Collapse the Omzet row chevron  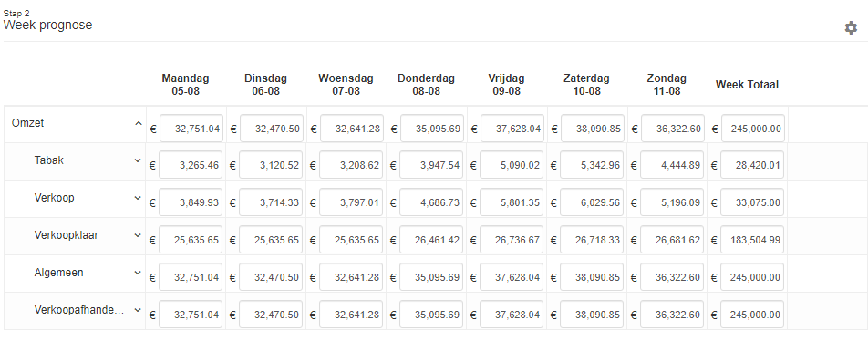tap(139, 123)
